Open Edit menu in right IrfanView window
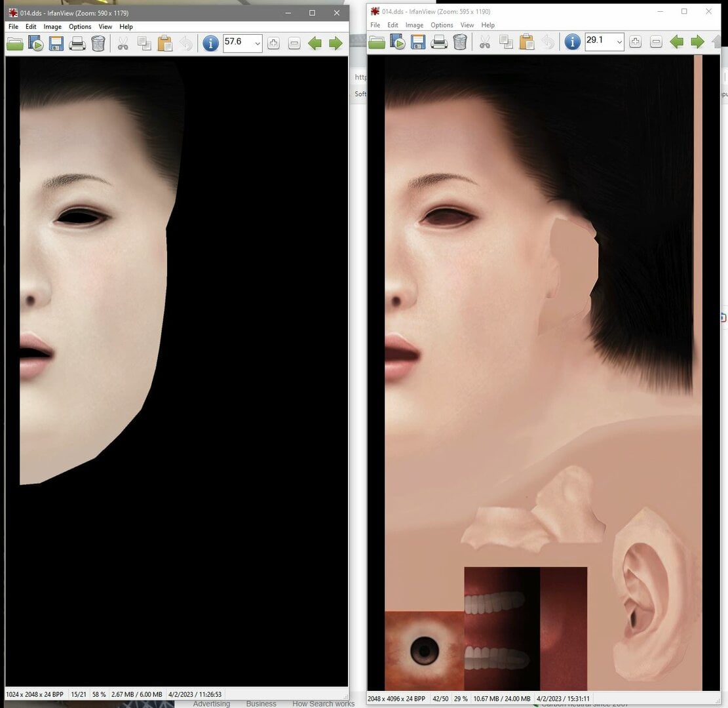Viewport: 728px width, 708px height. (393, 25)
